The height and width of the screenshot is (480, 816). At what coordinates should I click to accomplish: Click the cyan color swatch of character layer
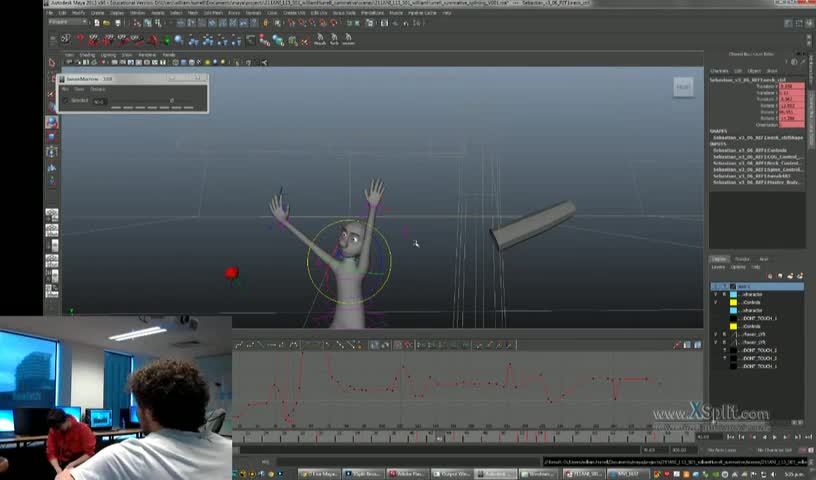tap(733, 294)
